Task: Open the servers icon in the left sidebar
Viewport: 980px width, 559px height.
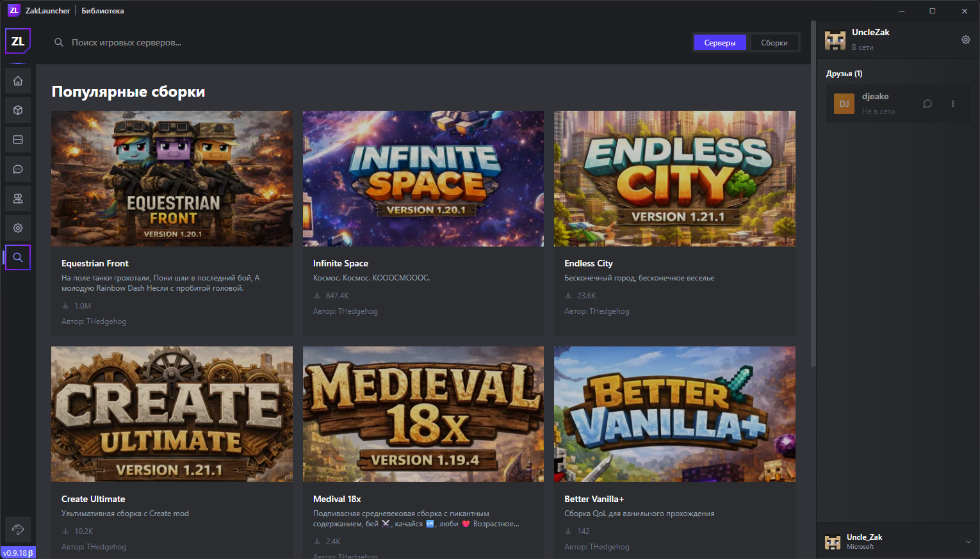Action: tap(18, 140)
